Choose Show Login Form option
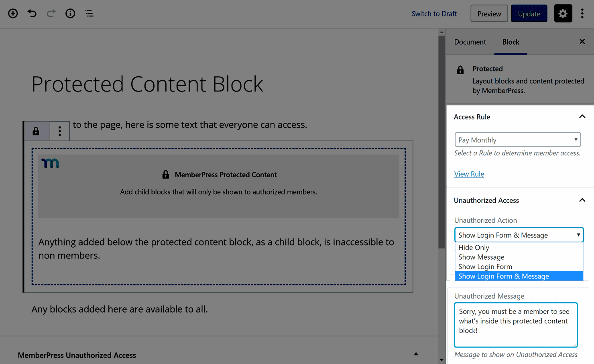 519,267
